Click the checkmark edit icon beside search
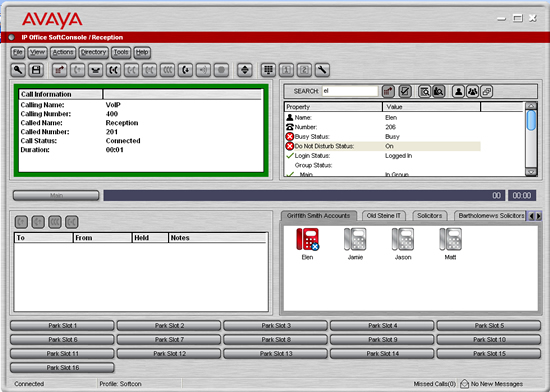This screenshot has height=392, width=550. [405, 92]
